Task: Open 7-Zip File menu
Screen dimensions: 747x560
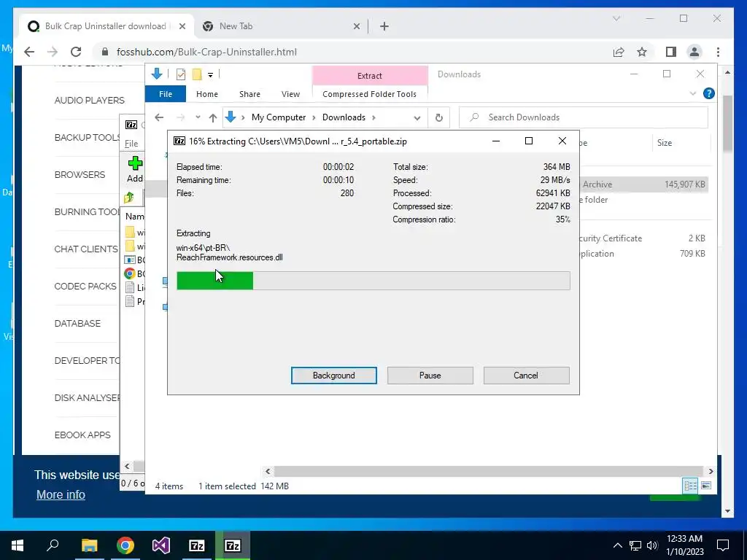Action: click(131, 144)
